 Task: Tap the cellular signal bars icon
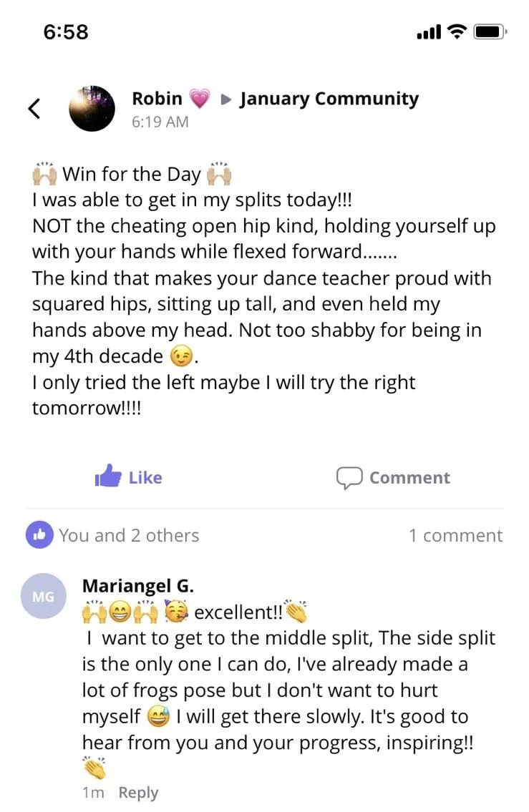(x=429, y=32)
